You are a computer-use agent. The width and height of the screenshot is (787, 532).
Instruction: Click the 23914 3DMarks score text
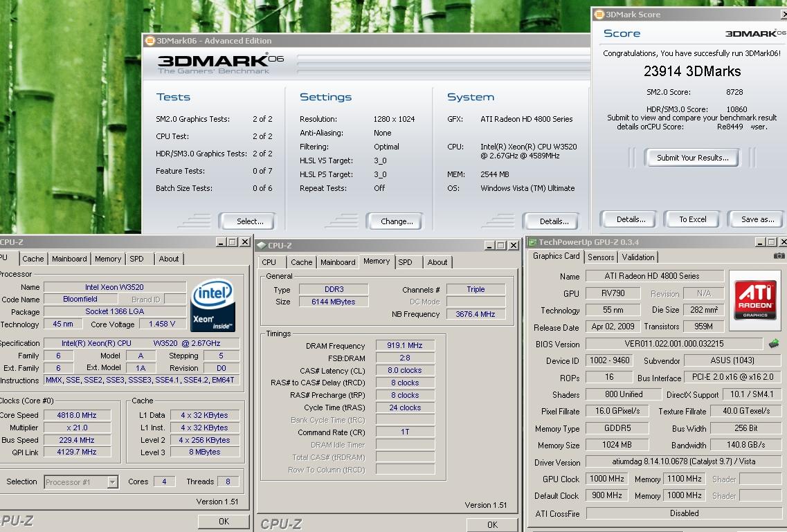(x=692, y=71)
